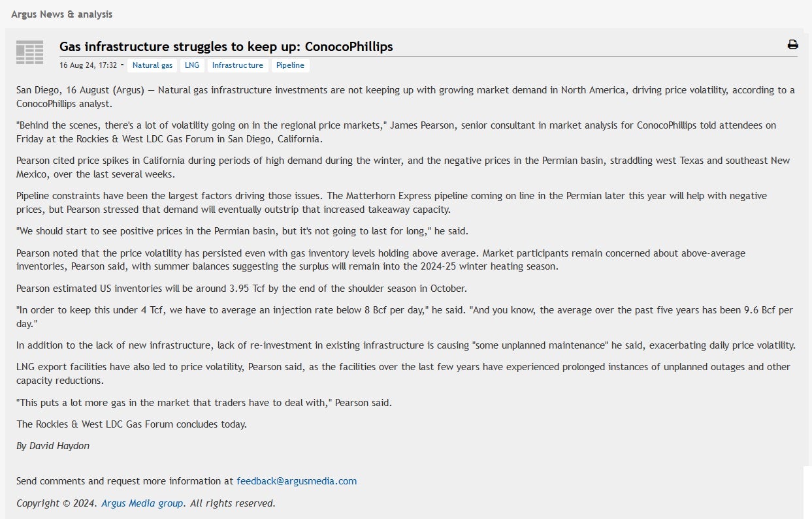Screen dimensions: 812x519
Task: Click the Argus News & analysis header
Action: 61,14
